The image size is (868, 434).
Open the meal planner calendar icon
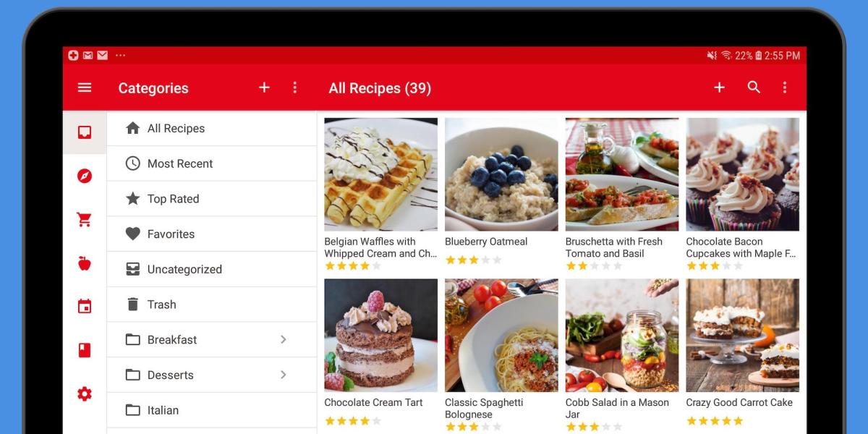tap(85, 307)
